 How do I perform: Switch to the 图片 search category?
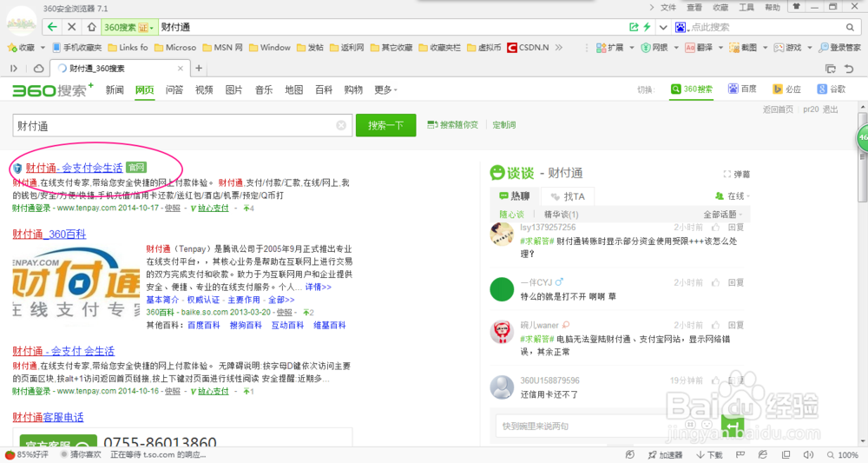click(x=233, y=89)
